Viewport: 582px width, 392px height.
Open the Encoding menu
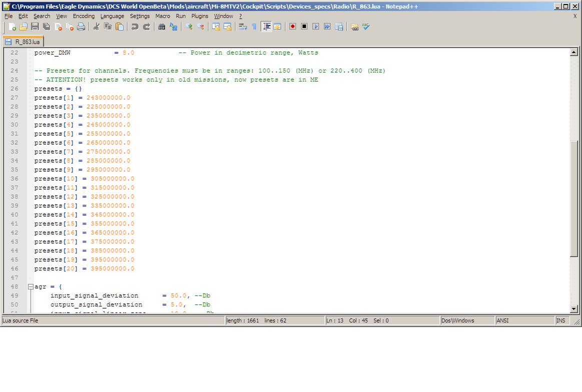84,16
